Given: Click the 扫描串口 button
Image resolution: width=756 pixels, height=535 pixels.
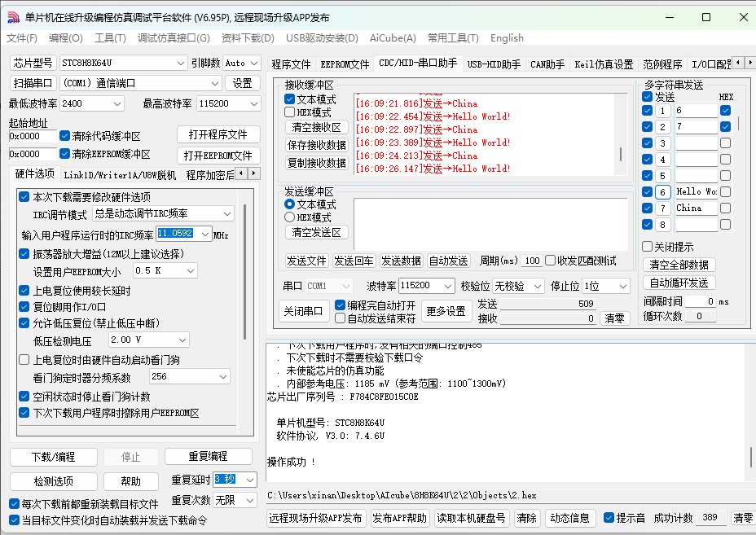Looking at the screenshot, I should [x=33, y=83].
